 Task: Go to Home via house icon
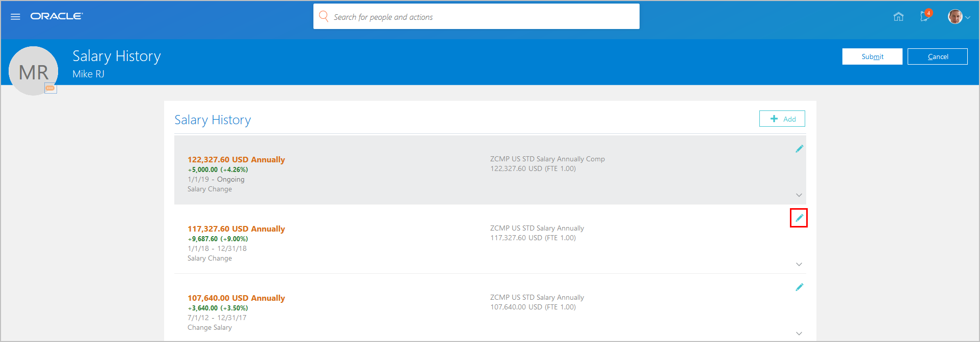pyautogui.click(x=898, y=17)
